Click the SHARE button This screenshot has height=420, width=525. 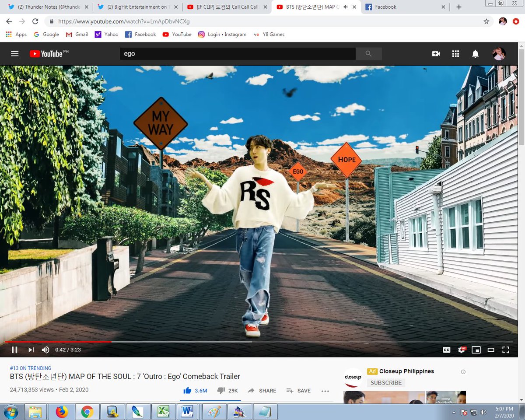coord(262,391)
